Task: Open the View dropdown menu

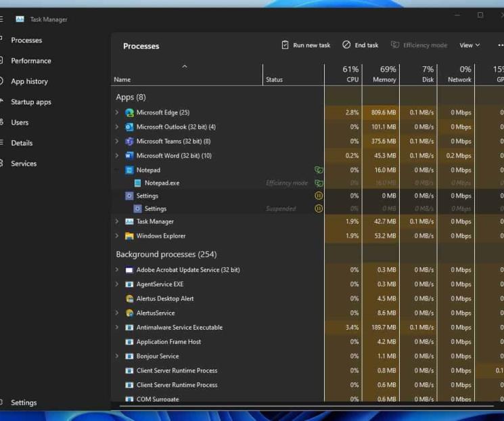Action: click(x=469, y=45)
